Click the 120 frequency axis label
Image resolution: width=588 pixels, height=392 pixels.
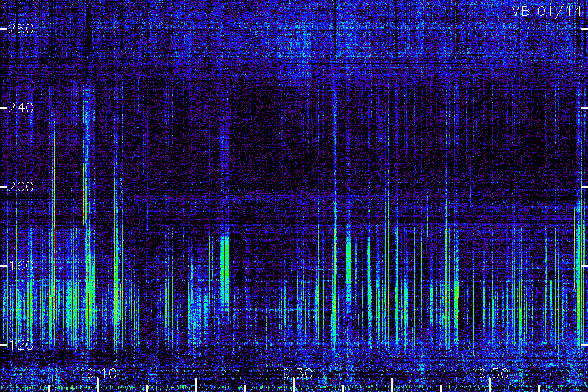pyautogui.click(x=21, y=345)
